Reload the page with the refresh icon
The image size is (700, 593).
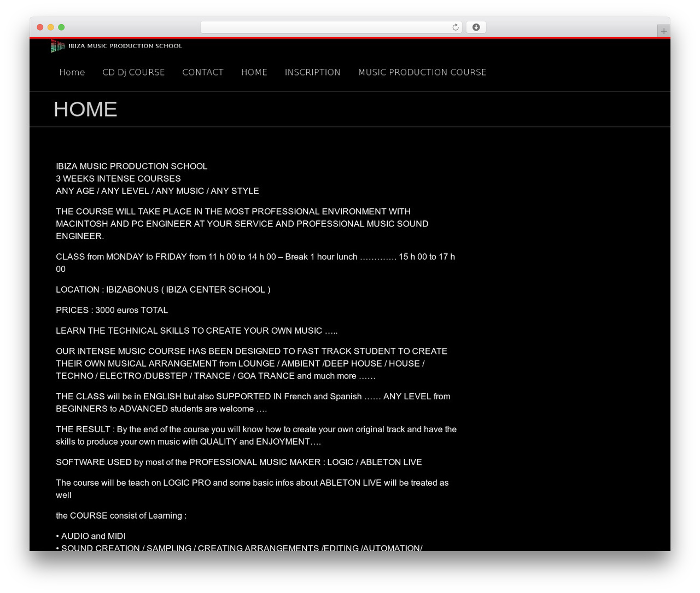[x=455, y=27]
